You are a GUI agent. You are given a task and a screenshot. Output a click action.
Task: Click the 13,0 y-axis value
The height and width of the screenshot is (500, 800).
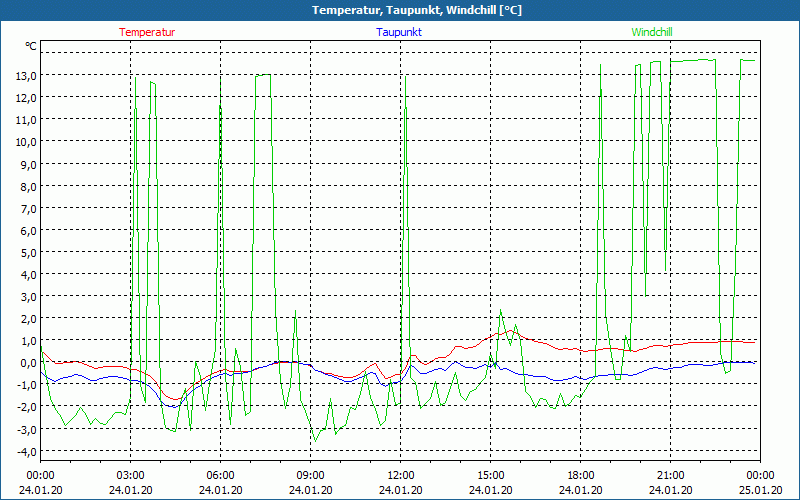click(27, 76)
